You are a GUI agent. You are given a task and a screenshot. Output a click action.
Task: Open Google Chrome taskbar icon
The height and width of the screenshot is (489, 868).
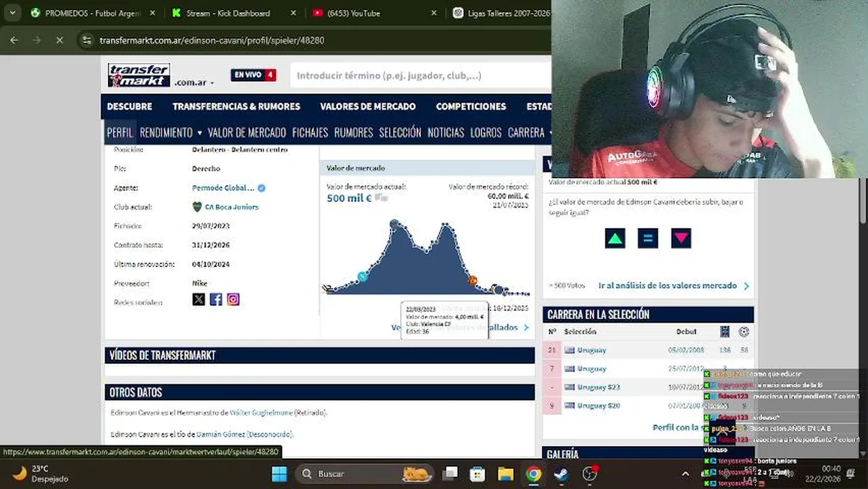point(534,473)
